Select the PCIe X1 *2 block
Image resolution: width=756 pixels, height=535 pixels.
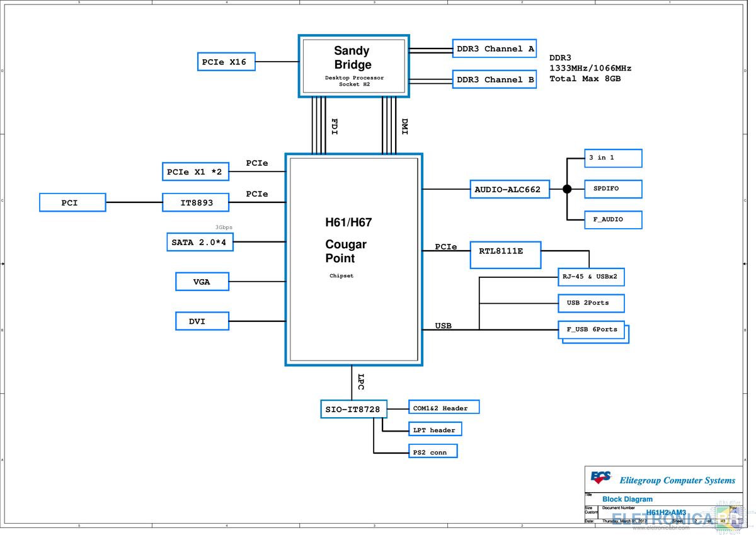(195, 171)
